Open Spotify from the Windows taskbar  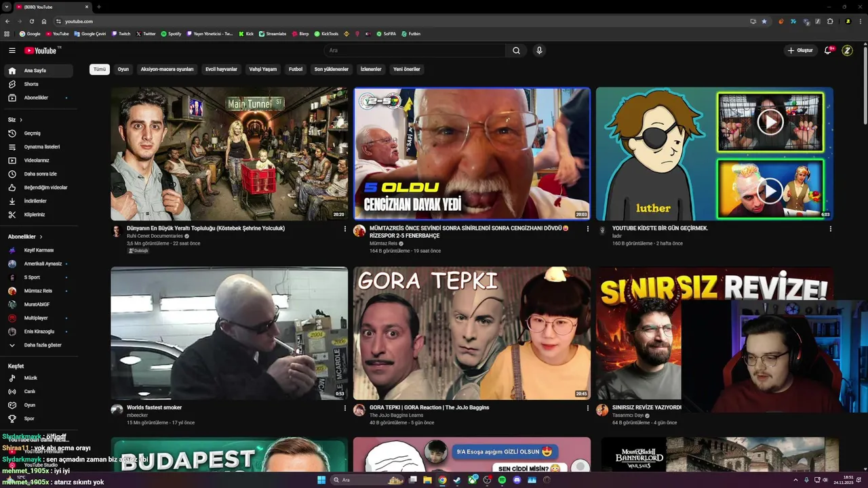[x=502, y=480]
